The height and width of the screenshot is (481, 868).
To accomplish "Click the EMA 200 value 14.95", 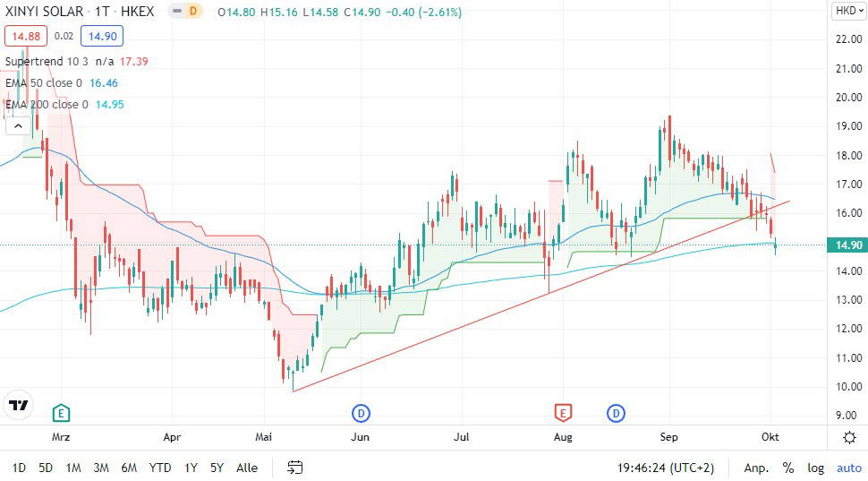I will point(109,104).
